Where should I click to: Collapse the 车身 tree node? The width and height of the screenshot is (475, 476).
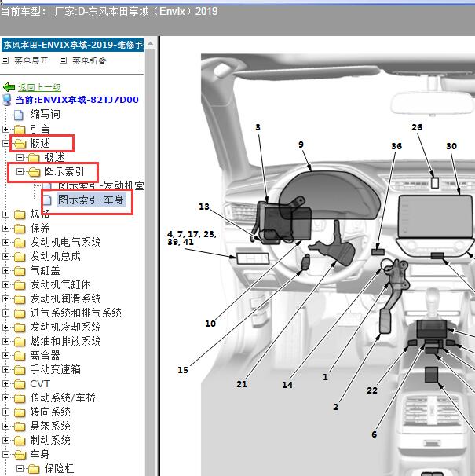click(5, 455)
